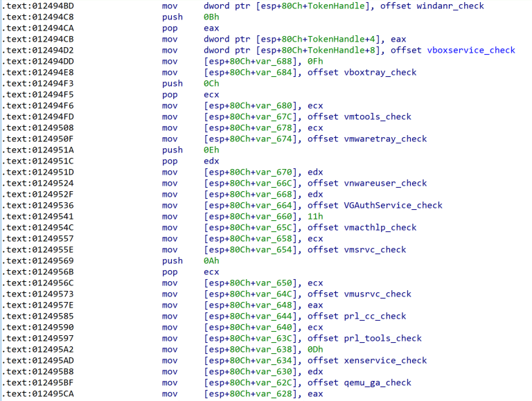Image resolution: width=532 pixels, height=401 pixels.
Task: Select the [esp+80Ch+var_630] operand
Action: tap(250, 371)
